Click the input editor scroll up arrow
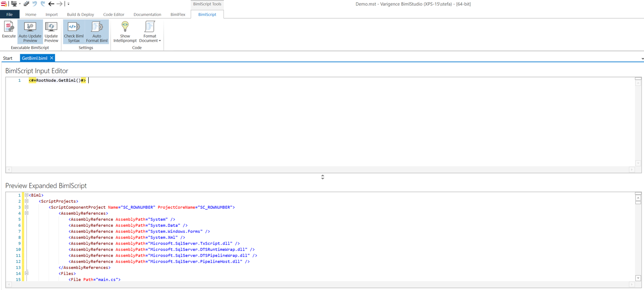The width and height of the screenshot is (644, 290). 638,83
